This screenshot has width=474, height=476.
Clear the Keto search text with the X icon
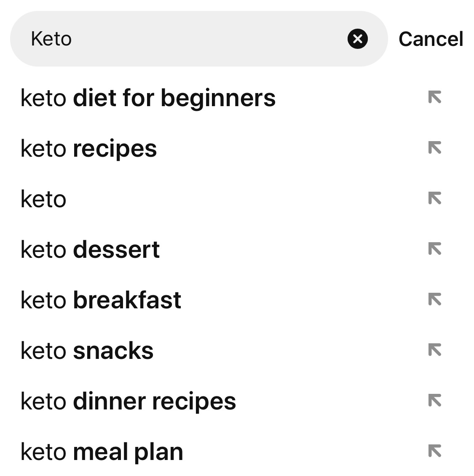(358, 39)
